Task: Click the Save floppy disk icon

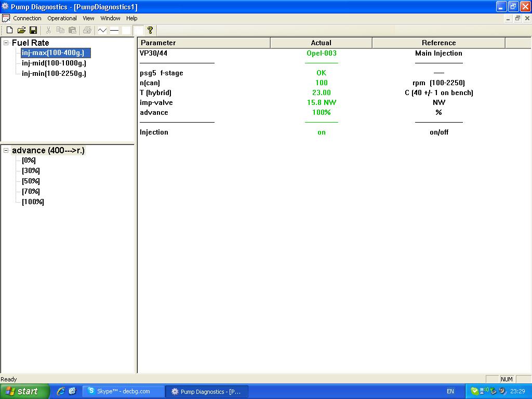Action: point(33,31)
